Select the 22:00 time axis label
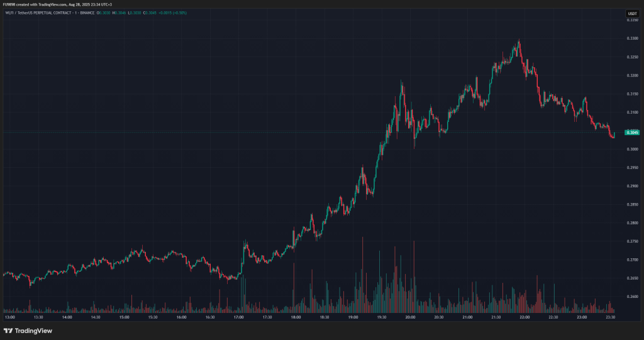Screen dimensions: 644x340 (x=525, y=317)
